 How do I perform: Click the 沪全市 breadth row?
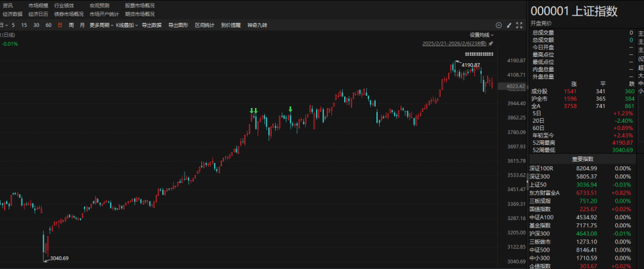(x=583, y=99)
